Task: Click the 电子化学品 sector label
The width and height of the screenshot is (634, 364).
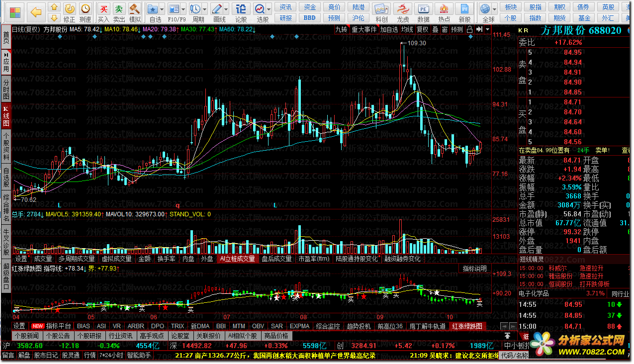Action: pos(534,293)
